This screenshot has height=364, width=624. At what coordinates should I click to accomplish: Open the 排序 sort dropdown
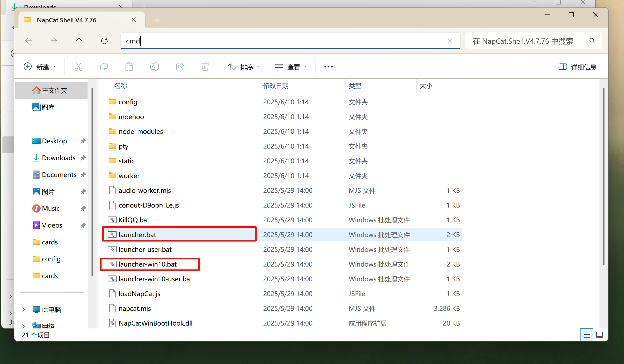coord(244,67)
